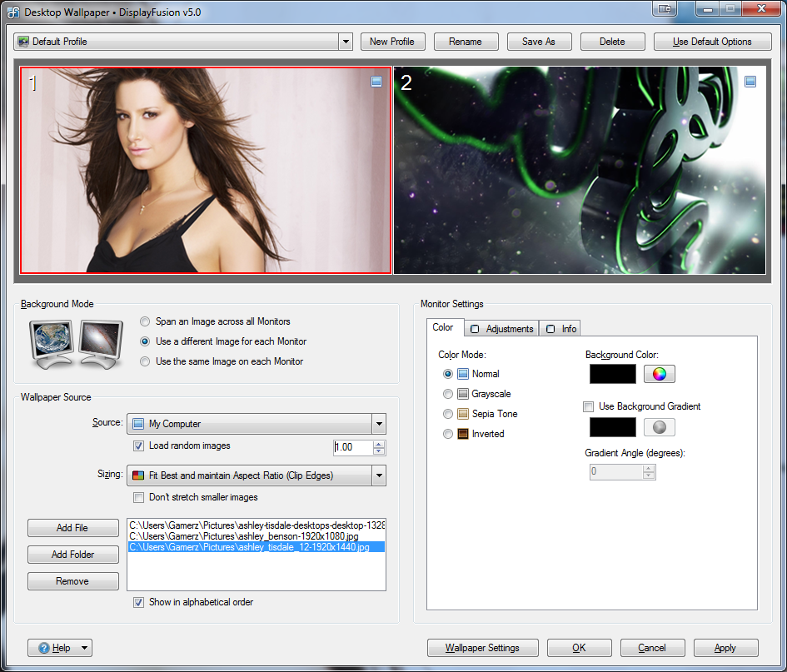Screen dimensions: 787x672
Task: Click the color wheel picker for Background Color
Action: tap(659, 374)
